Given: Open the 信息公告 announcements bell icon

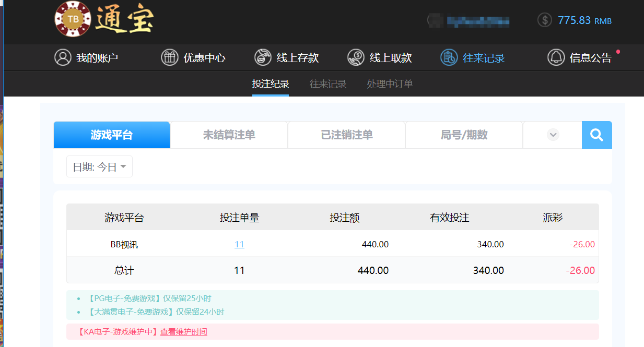Looking at the screenshot, I should tap(556, 57).
